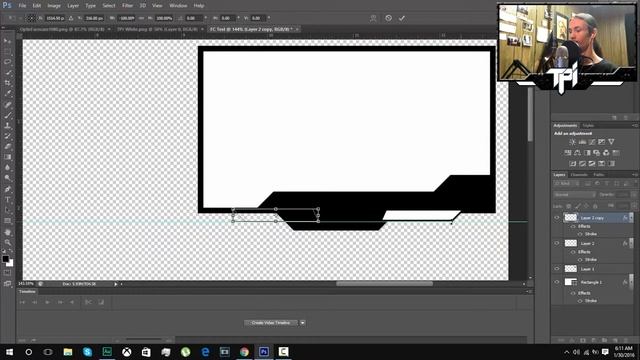Cancel the transform in options bar
This screenshot has height=360, width=640.
pos(388,18)
